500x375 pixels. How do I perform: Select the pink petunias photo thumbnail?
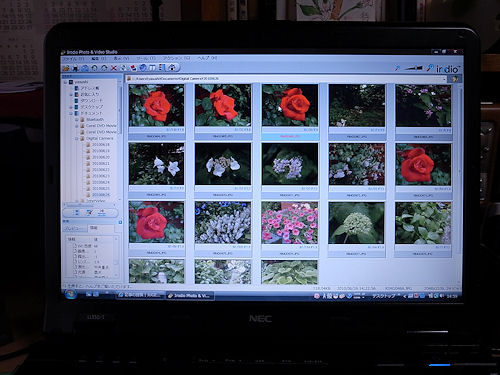[290, 223]
